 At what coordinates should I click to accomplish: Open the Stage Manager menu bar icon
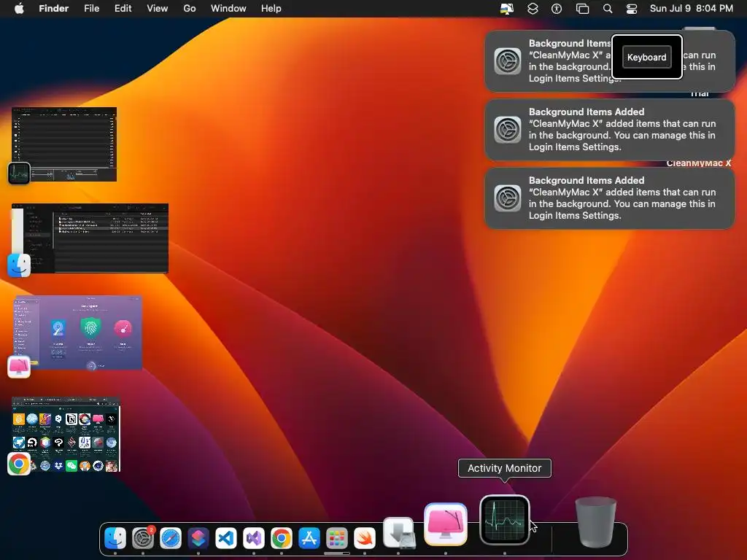582,9
